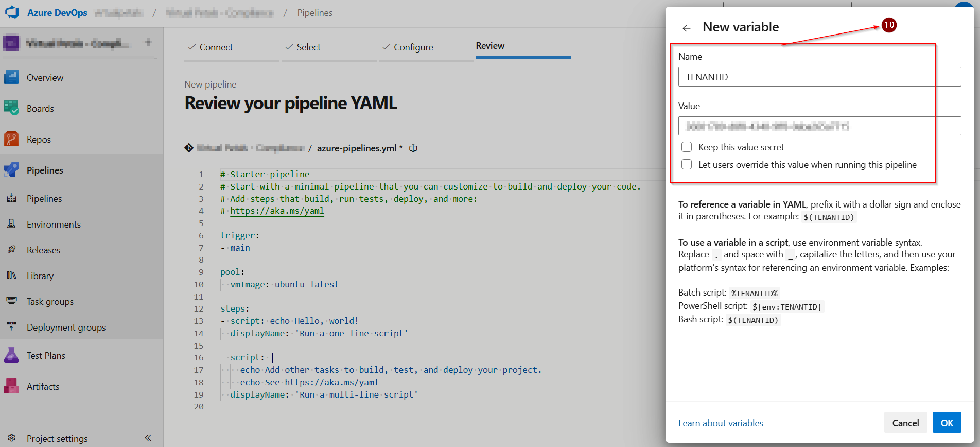Screen dimensions: 980x447
Task: Check 'Keep this value secret' checkbox
Action: 687,147
